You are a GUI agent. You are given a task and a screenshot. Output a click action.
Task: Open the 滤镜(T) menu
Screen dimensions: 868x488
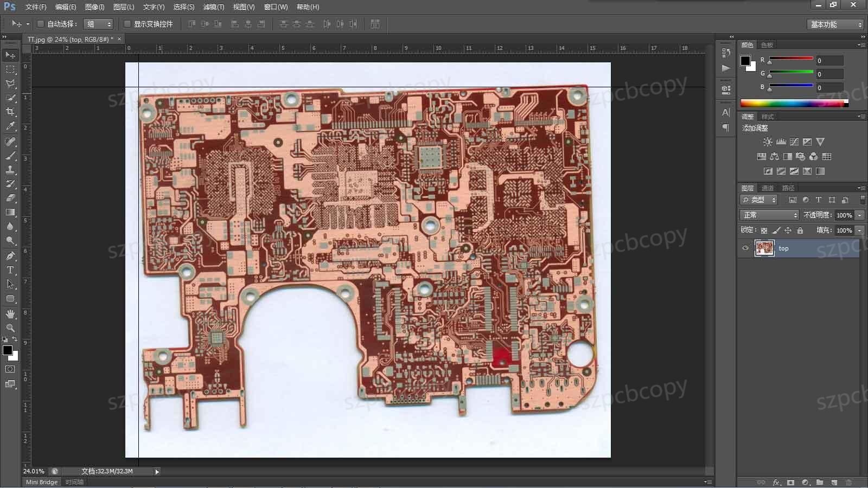(213, 7)
